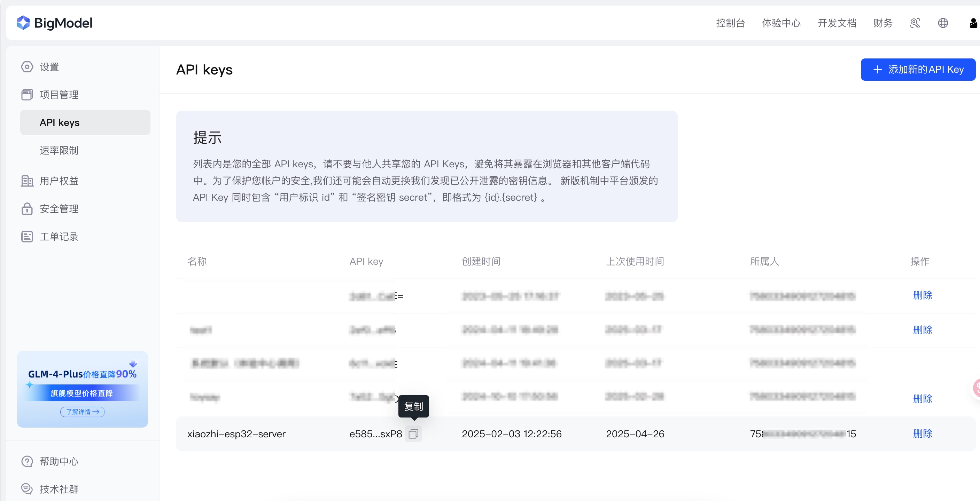Image resolution: width=980 pixels, height=501 pixels.
Task: Open the user profile avatar icon
Action: tap(973, 23)
